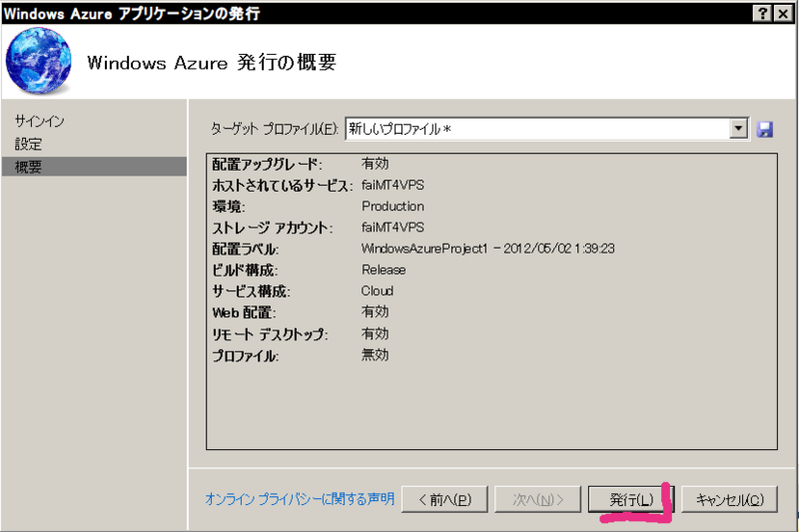Click the ストレージ アカウント label
Image resolution: width=799 pixels, height=532 pixels.
coord(272,228)
